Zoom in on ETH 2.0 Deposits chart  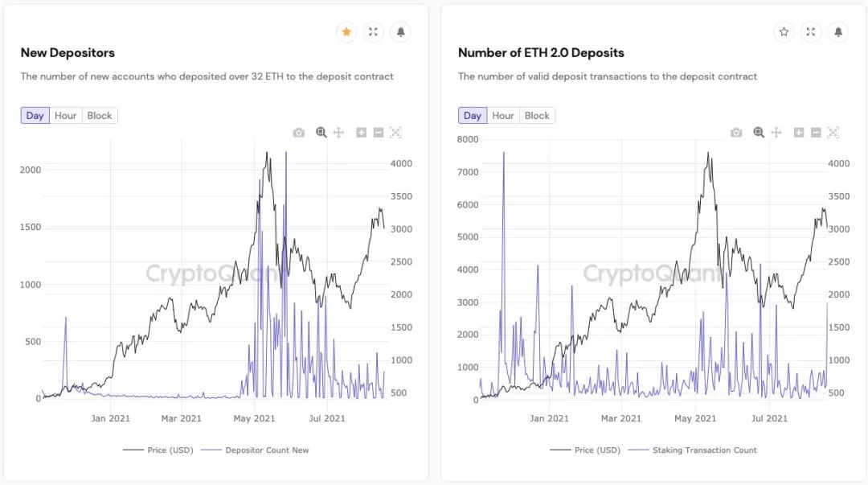click(x=799, y=133)
